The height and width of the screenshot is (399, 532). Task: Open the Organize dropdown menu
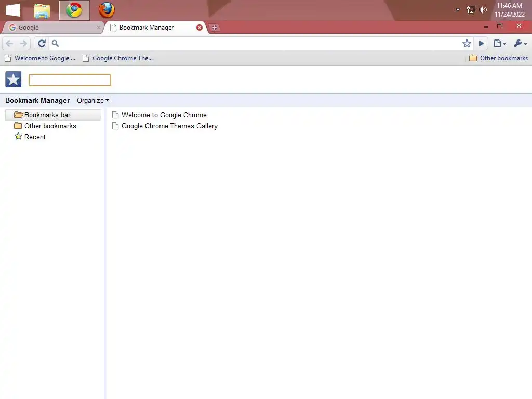[93, 100]
